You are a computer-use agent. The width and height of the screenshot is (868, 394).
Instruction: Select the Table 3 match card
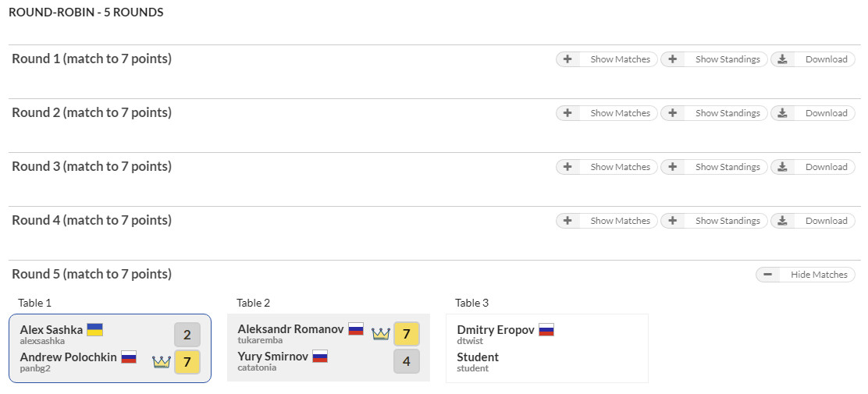tap(547, 348)
